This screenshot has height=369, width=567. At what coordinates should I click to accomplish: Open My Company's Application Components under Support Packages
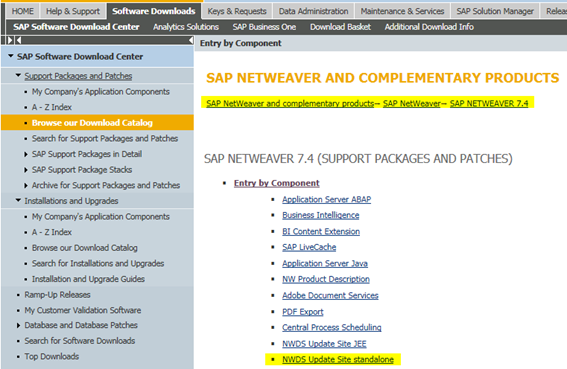pyautogui.click(x=101, y=92)
